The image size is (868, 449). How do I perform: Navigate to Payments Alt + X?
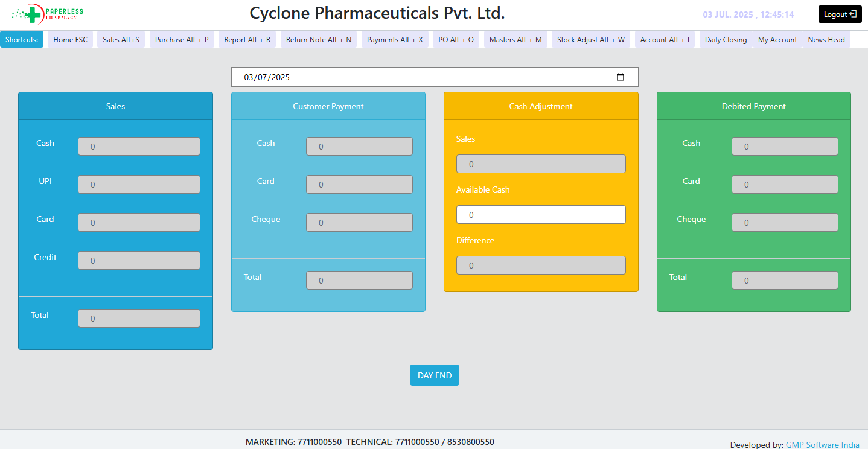395,40
